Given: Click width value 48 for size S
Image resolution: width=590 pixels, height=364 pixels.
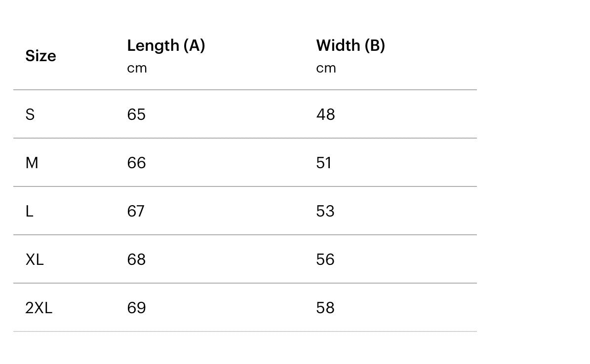Looking at the screenshot, I should click(x=325, y=114).
